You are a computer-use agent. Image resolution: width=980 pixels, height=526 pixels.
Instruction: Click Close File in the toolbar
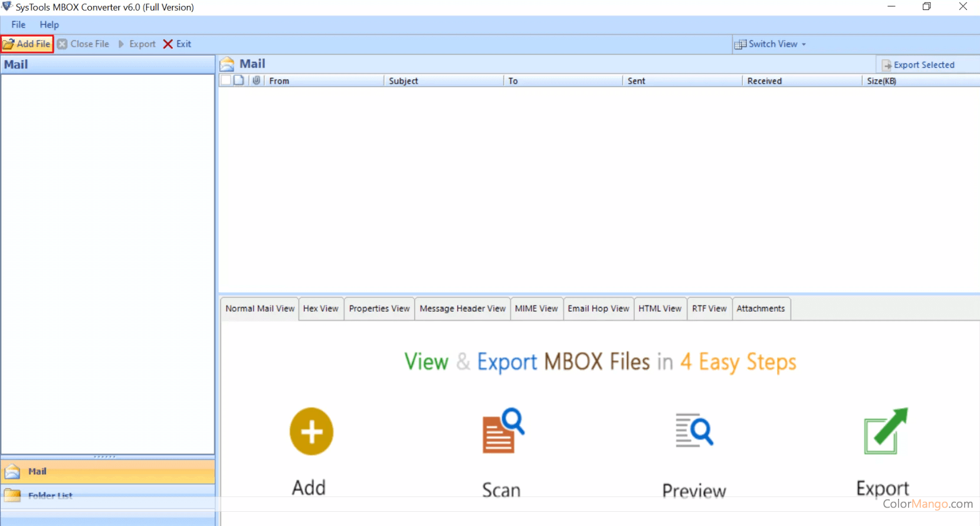pyautogui.click(x=83, y=44)
